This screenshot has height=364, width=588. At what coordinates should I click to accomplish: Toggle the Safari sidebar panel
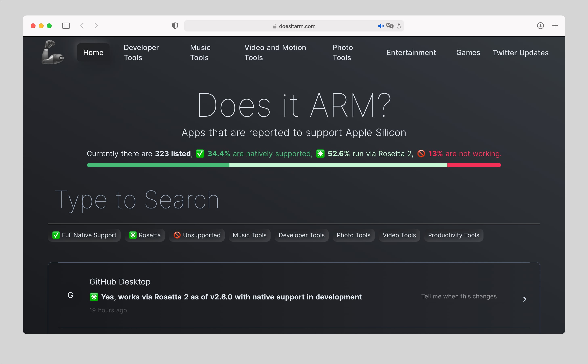[x=66, y=26]
